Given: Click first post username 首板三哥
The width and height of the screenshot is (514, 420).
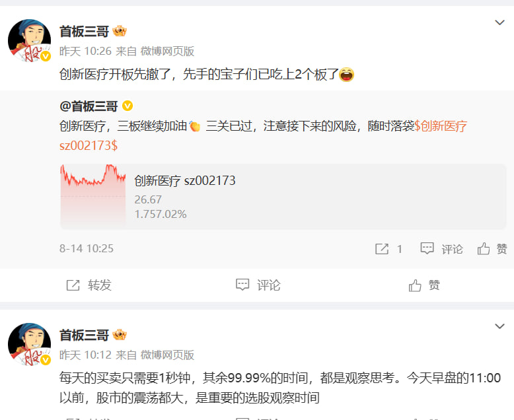Looking at the screenshot, I should coord(84,32).
